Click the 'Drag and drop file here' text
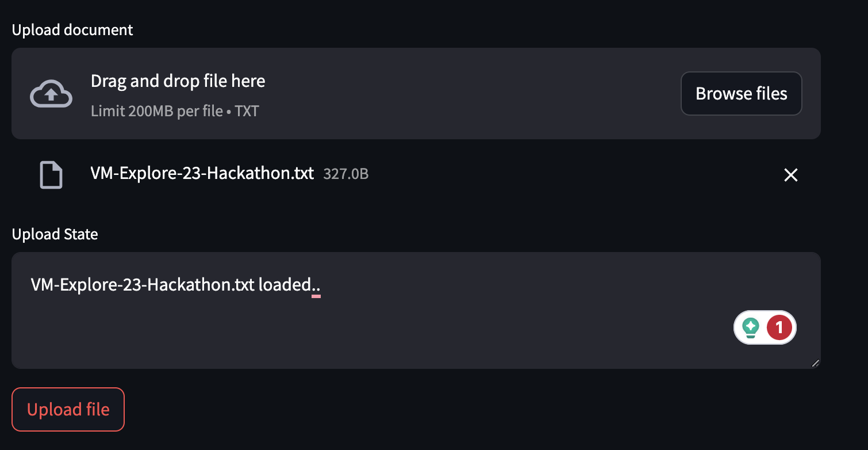The height and width of the screenshot is (450, 868). pyautogui.click(x=178, y=81)
